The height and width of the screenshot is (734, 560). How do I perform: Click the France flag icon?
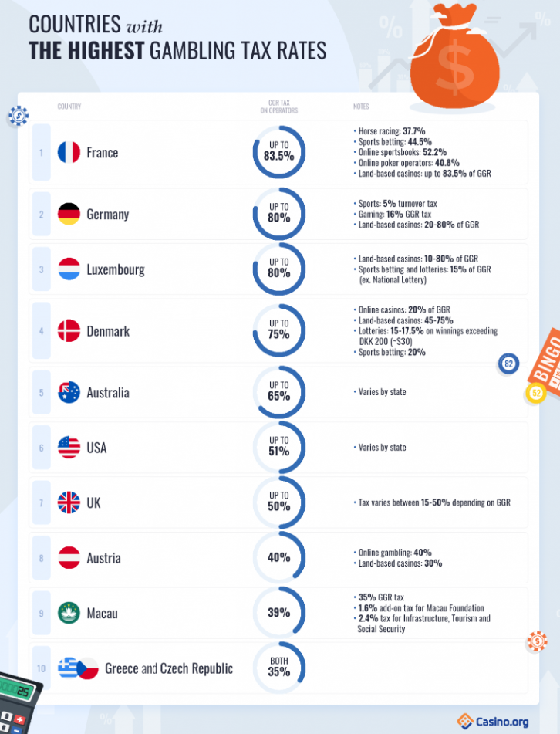pos(69,153)
